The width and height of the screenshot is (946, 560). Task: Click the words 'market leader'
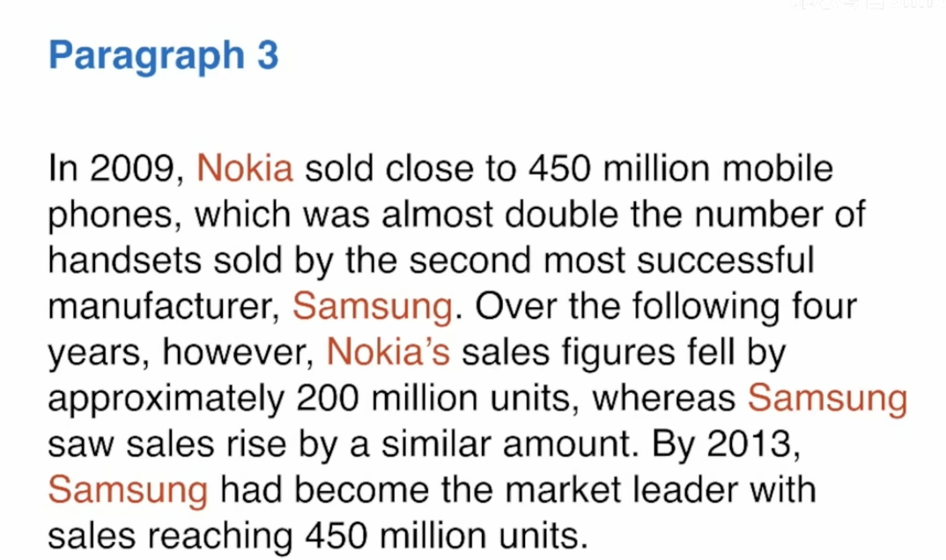pos(621,490)
